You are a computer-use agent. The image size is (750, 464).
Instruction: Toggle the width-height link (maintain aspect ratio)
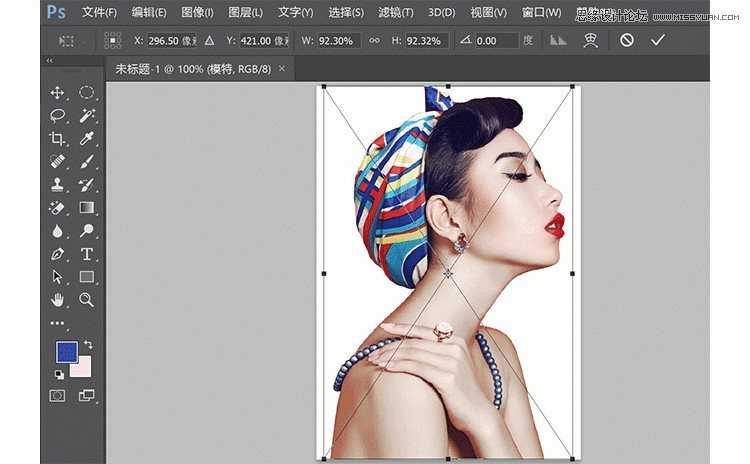point(375,41)
